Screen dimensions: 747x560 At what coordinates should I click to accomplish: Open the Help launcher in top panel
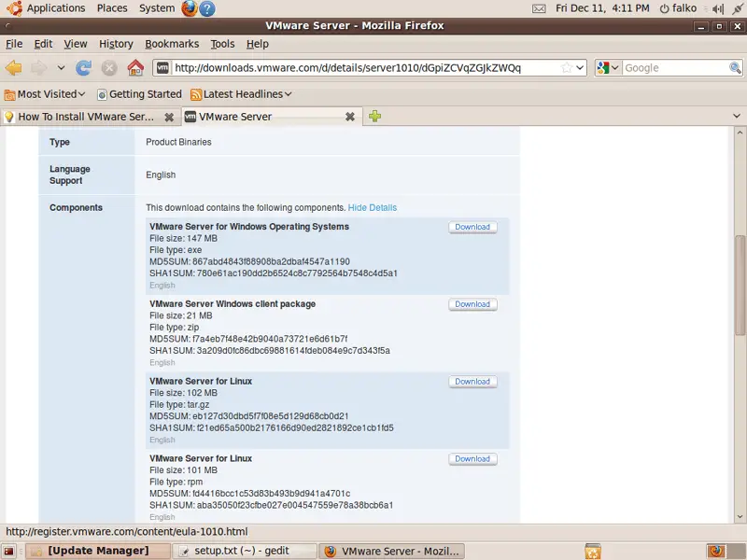coord(206,8)
